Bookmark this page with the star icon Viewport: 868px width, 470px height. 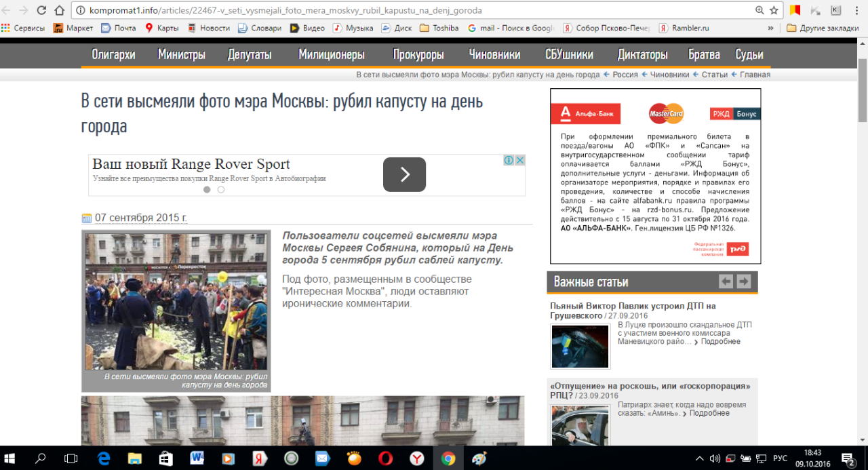coord(774,10)
